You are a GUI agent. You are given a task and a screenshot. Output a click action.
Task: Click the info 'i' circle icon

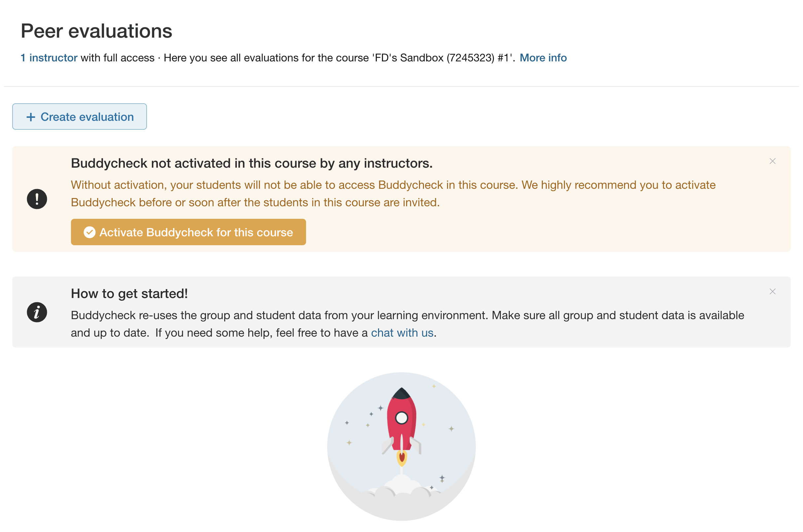pos(37,312)
